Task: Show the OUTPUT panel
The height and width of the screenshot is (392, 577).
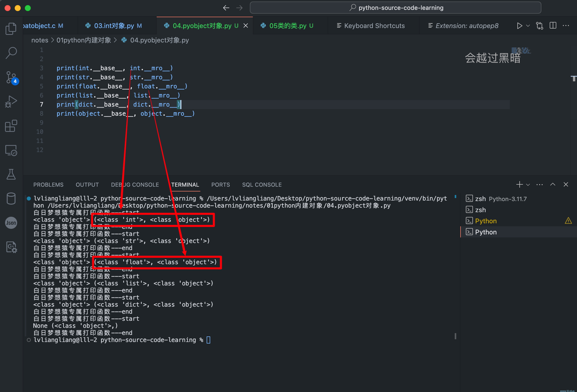Action: (x=87, y=185)
